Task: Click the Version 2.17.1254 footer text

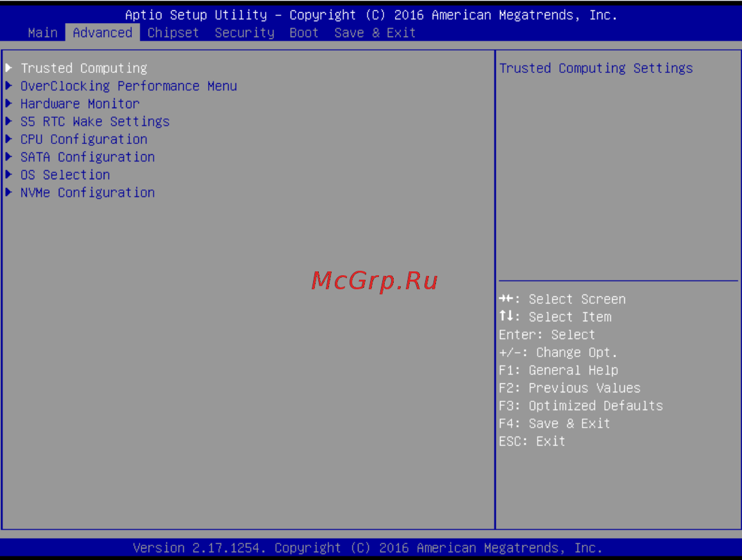Action: point(367,548)
